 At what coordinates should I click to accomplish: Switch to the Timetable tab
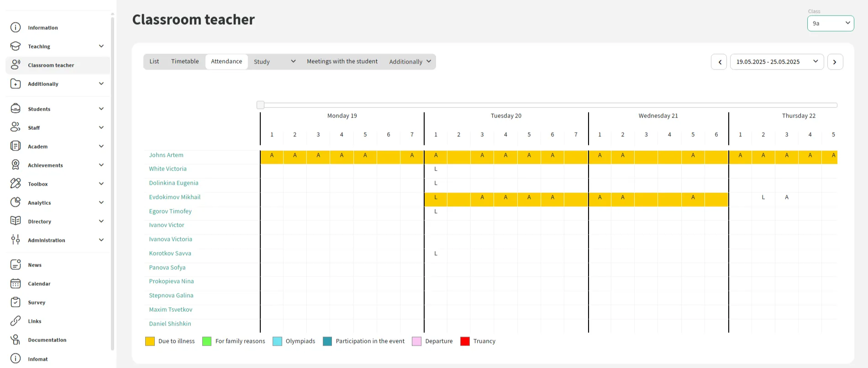point(185,61)
